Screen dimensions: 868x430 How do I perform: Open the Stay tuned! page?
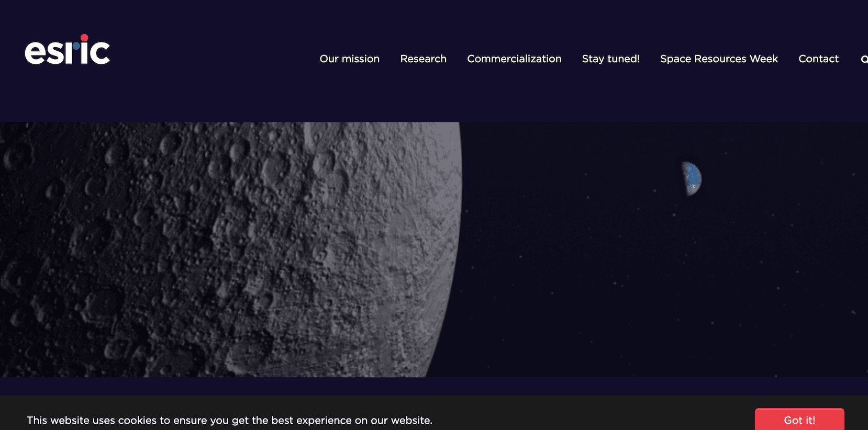pos(610,59)
